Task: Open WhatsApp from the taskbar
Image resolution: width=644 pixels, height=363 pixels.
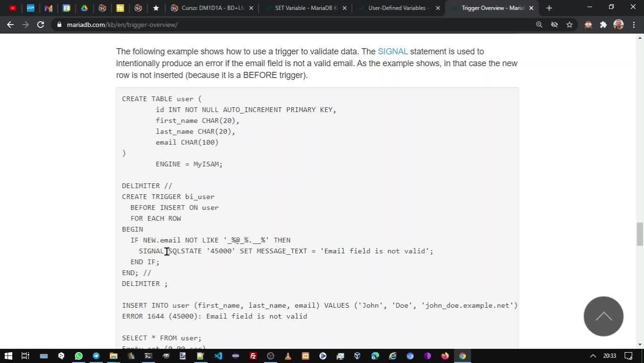Action: click(78, 356)
